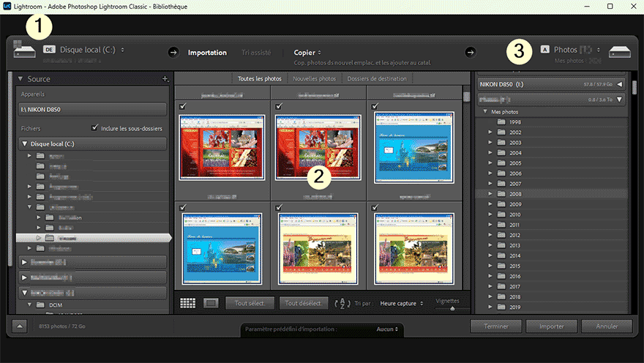Expand the 2008 folder
Viewport: 644px width, 363px height.
point(490,194)
